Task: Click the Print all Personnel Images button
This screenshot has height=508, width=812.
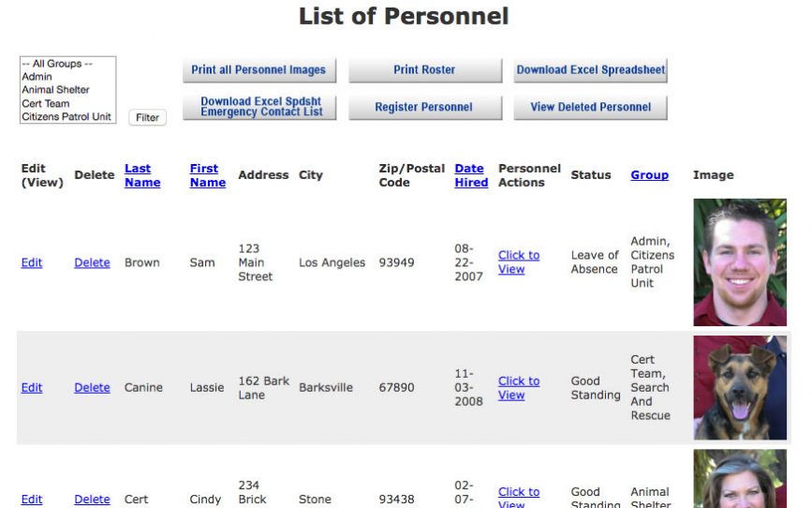Action: [258, 70]
